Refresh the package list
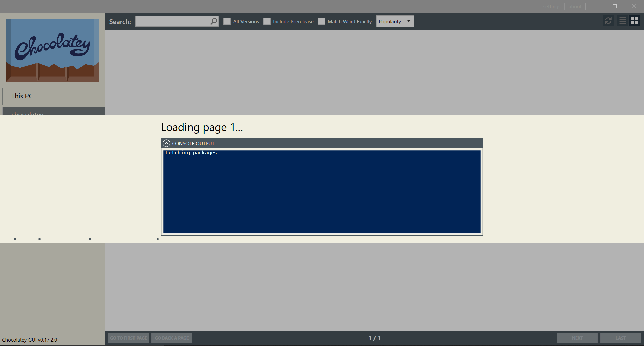 pyautogui.click(x=608, y=21)
